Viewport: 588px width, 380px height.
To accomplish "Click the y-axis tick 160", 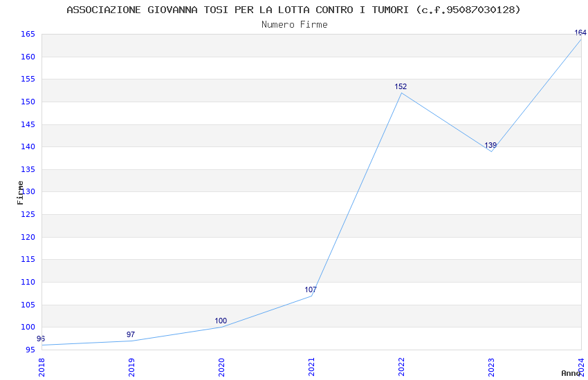I will (x=28, y=57).
